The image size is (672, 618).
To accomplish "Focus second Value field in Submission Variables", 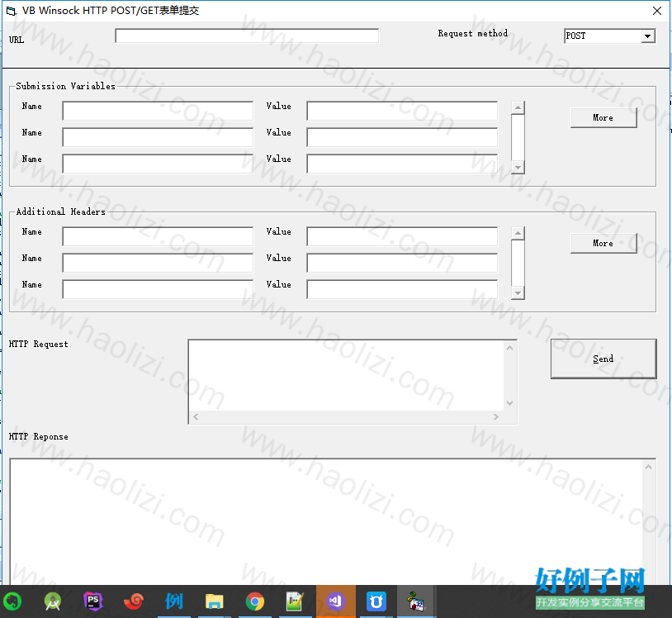I will tap(402, 137).
